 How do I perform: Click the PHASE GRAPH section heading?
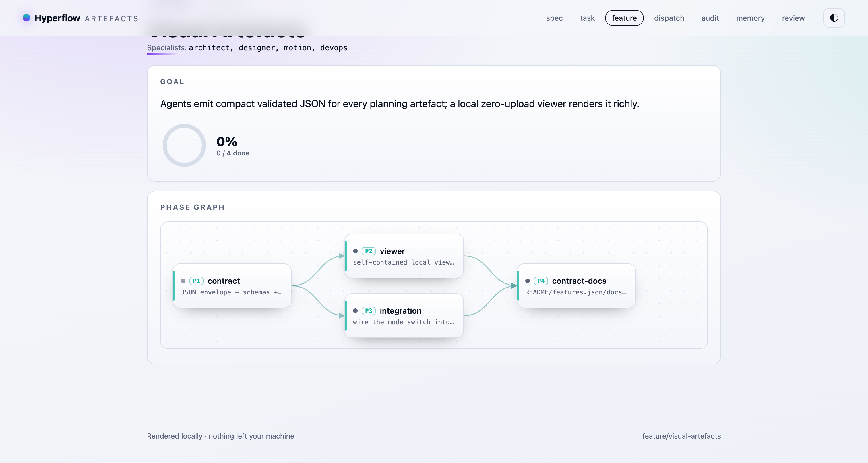click(192, 207)
